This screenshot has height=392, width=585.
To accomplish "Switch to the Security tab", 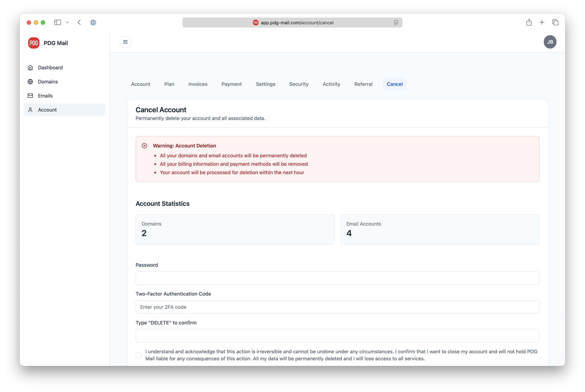I will pyautogui.click(x=299, y=84).
